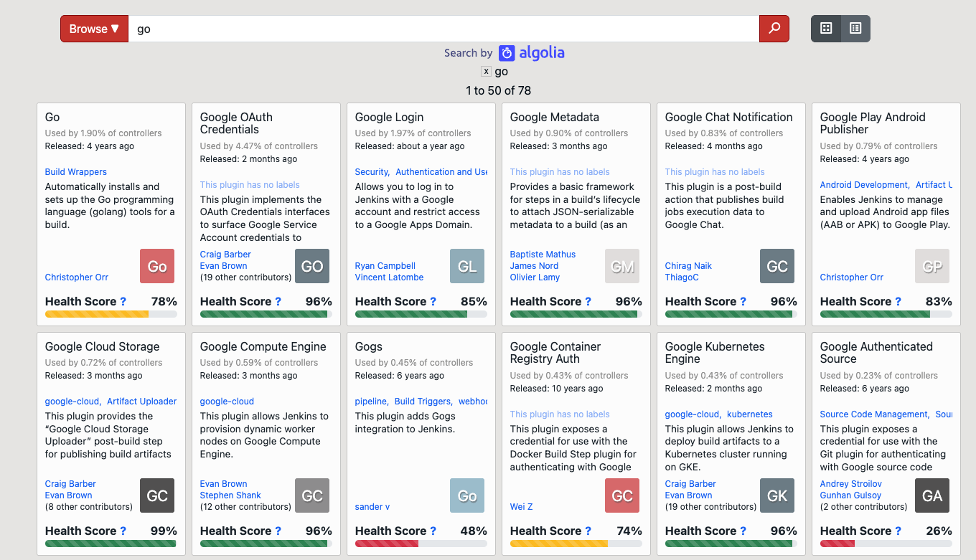Remove the go filter chip with its x
This screenshot has height=560, width=976.
coord(487,71)
